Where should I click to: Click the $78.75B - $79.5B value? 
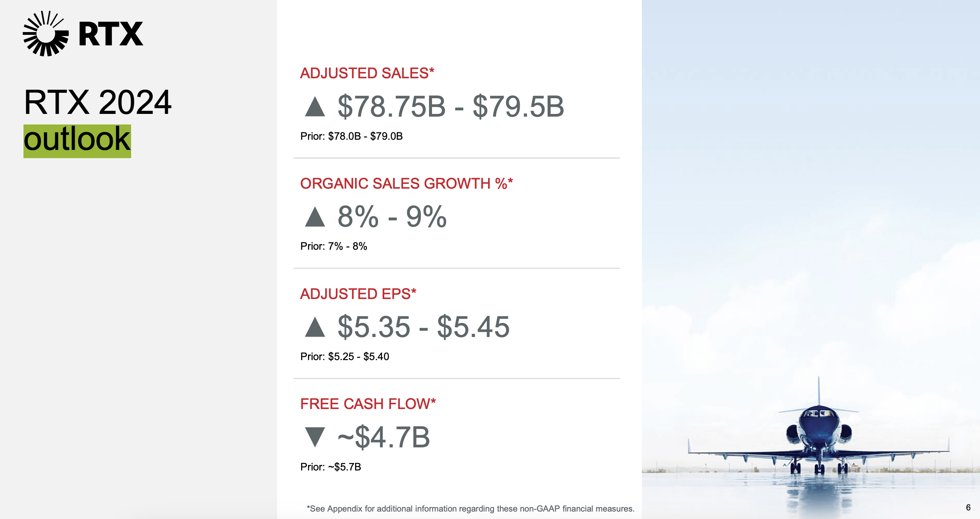pyautogui.click(x=450, y=107)
